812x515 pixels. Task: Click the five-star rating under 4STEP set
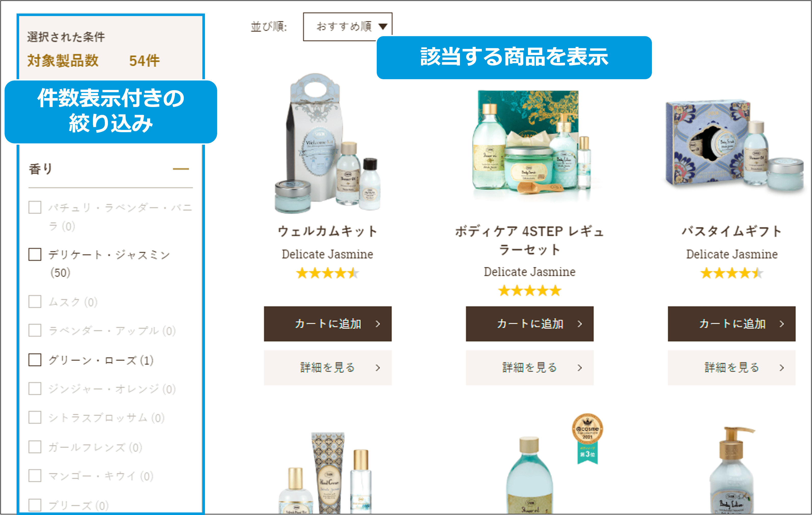(529, 290)
